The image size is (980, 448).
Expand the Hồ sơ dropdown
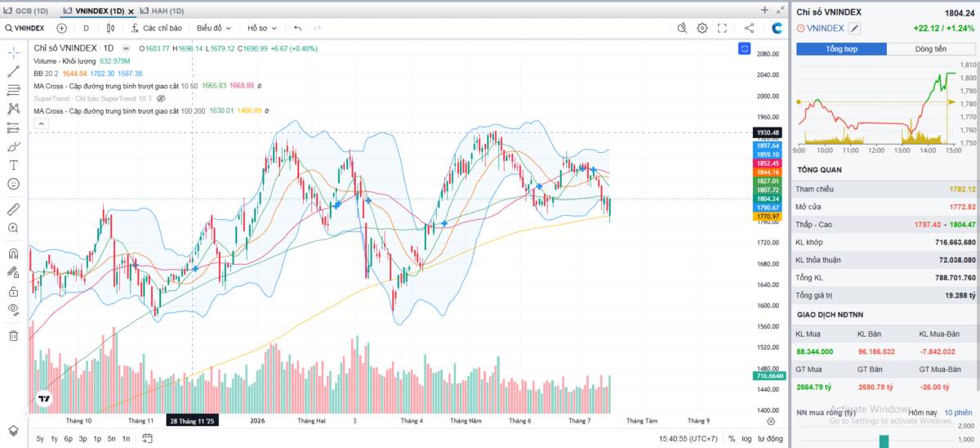[x=262, y=28]
